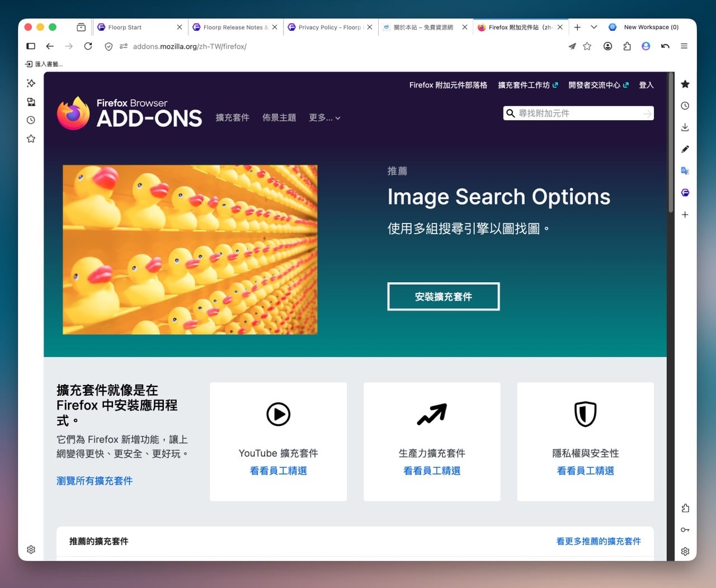This screenshot has width=716, height=588.
Task: Click the page vertical scrollbar thumb
Action: point(671,143)
